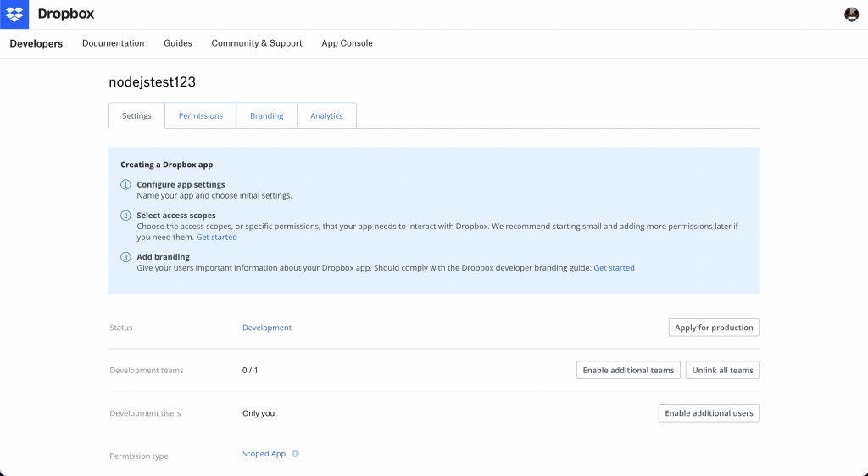The height and width of the screenshot is (476, 868).
Task: Click the Development status link
Action: [267, 328]
